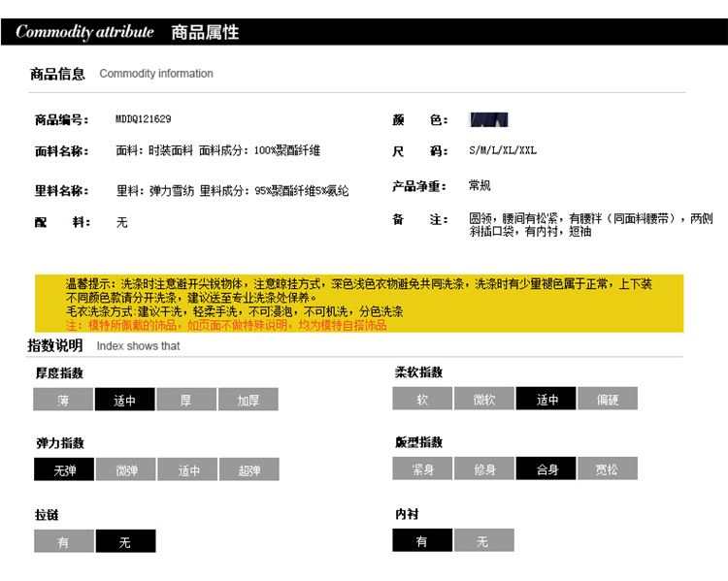Screen dimensions: 728x581
Task: Click the 圆领，腰间有松紧 remarks text
Action: 590,225
